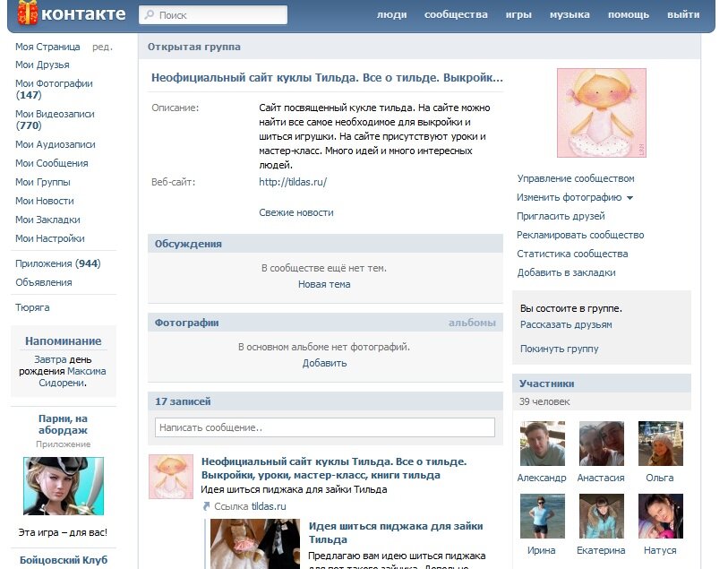The width and height of the screenshot is (728, 569).
Task: Open Мои Фотографии (147)
Action: (54, 90)
